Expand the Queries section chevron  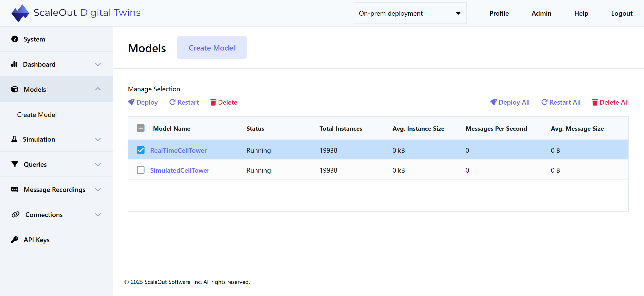(x=98, y=164)
